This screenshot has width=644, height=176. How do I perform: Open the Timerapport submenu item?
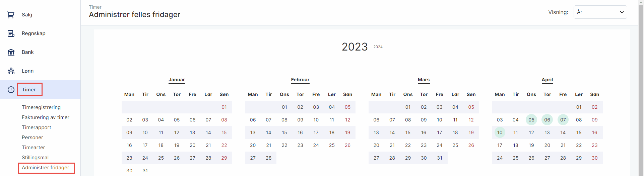point(37,127)
